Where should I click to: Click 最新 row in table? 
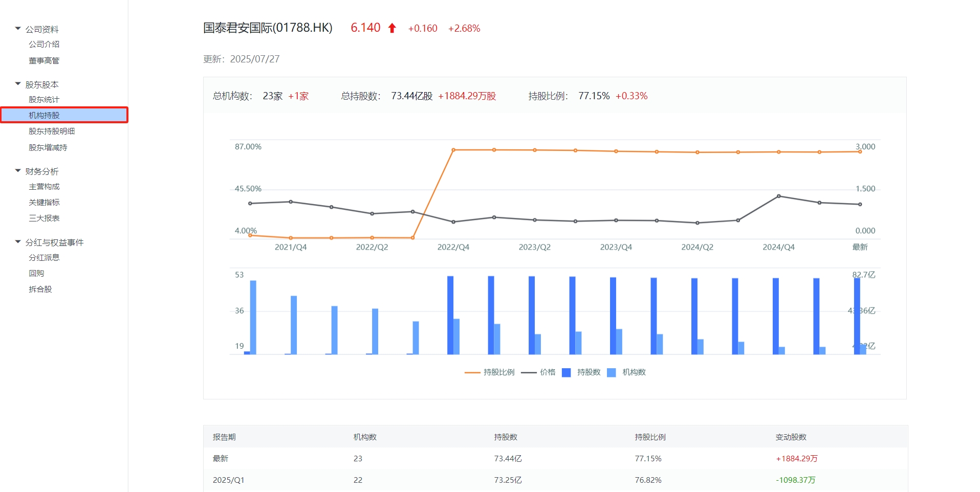coord(556,459)
